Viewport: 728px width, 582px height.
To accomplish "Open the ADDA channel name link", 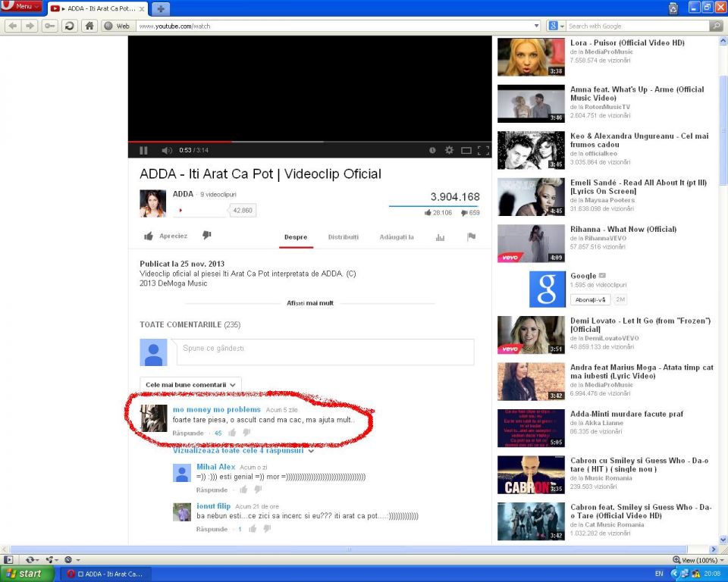I will (x=183, y=194).
